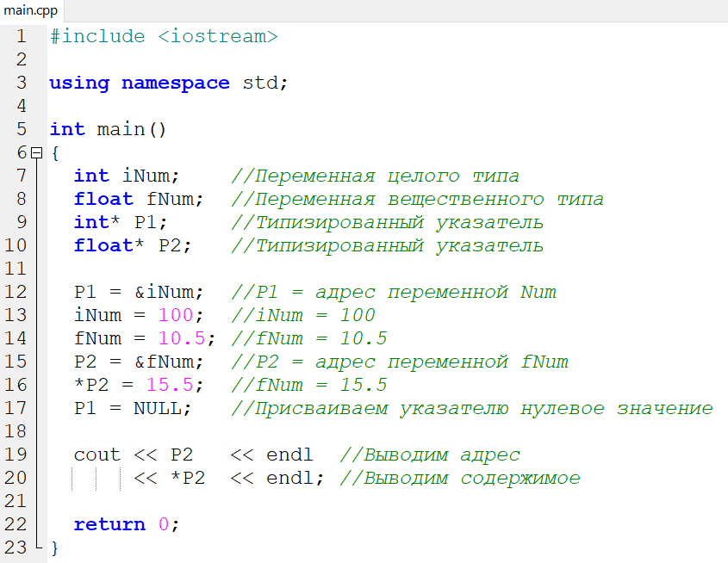The width and height of the screenshot is (728, 563).
Task: Click 'iNum;' declaration on line 7
Action: pyautogui.click(x=151, y=176)
